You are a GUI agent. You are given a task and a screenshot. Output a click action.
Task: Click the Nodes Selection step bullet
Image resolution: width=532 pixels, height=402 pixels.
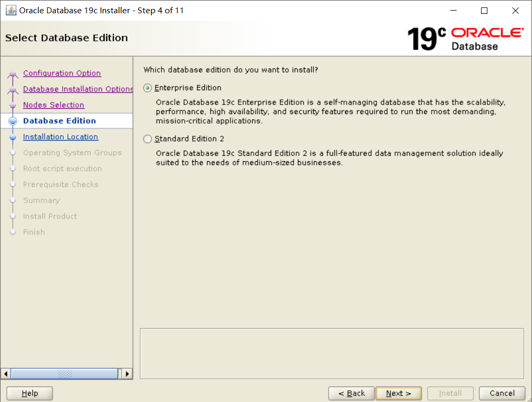click(13, 106)
